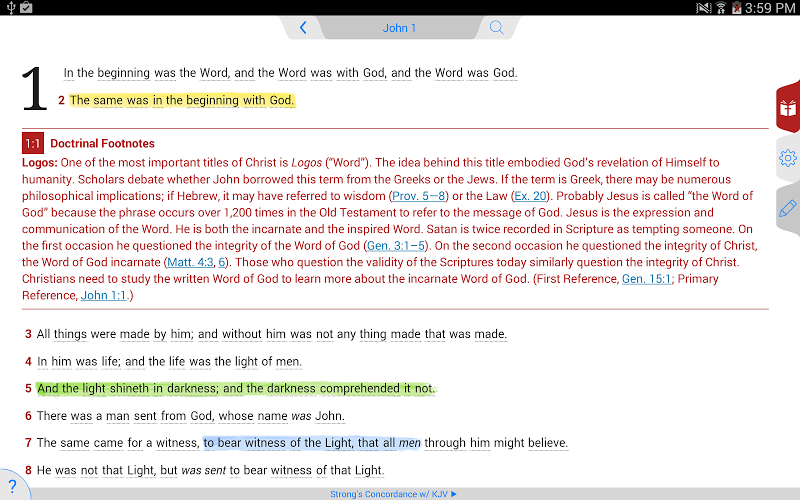Tap the clipboard check notification icon
Viewport: 800px width, 500px height.
27,8
